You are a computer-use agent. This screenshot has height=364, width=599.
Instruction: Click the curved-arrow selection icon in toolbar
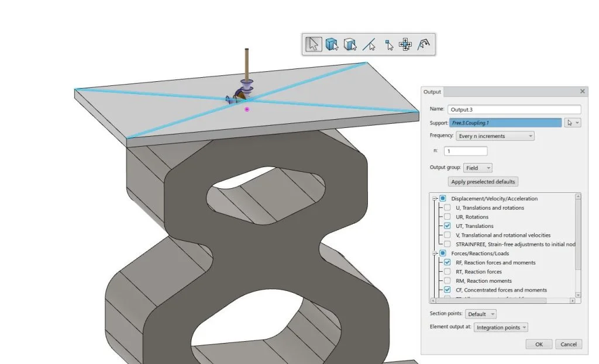coord(424,44)
